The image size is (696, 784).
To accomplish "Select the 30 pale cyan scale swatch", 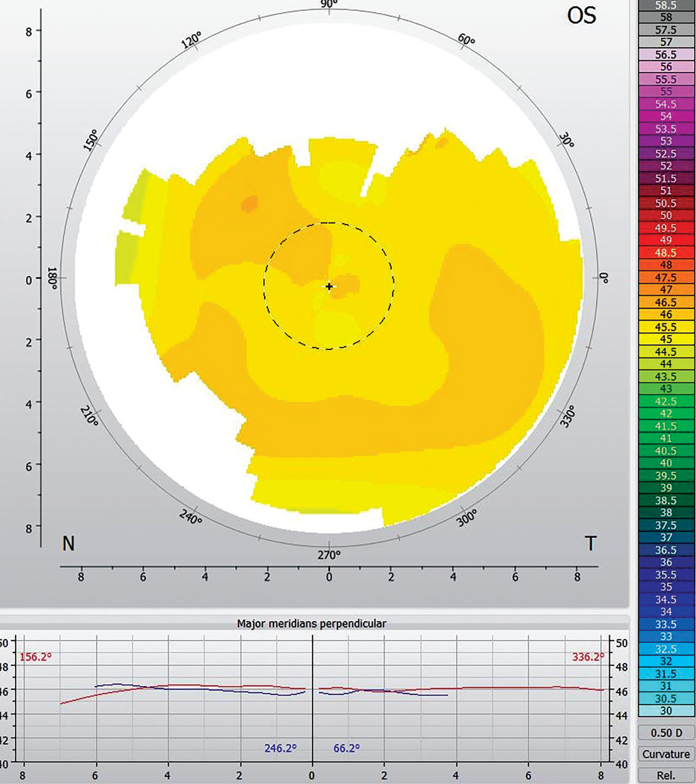I will tap(666, 711).
